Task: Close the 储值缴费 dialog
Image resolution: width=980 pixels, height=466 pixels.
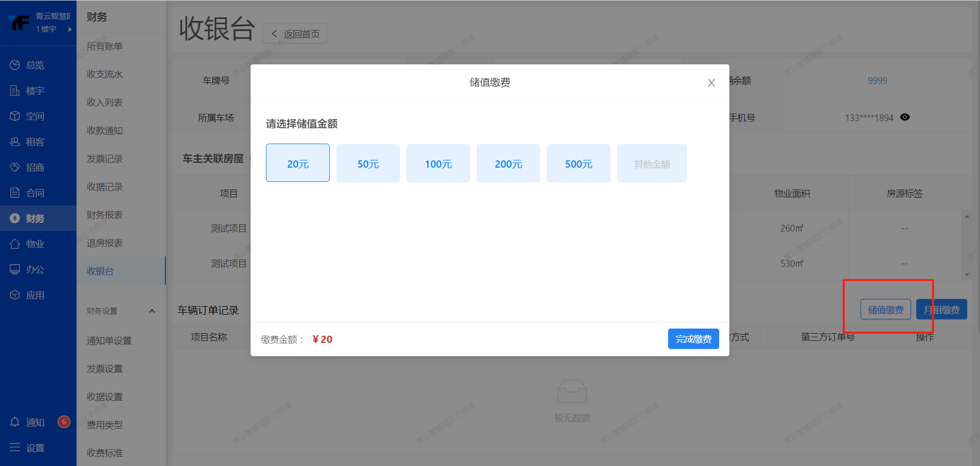Action: click(x=711, y=83)
